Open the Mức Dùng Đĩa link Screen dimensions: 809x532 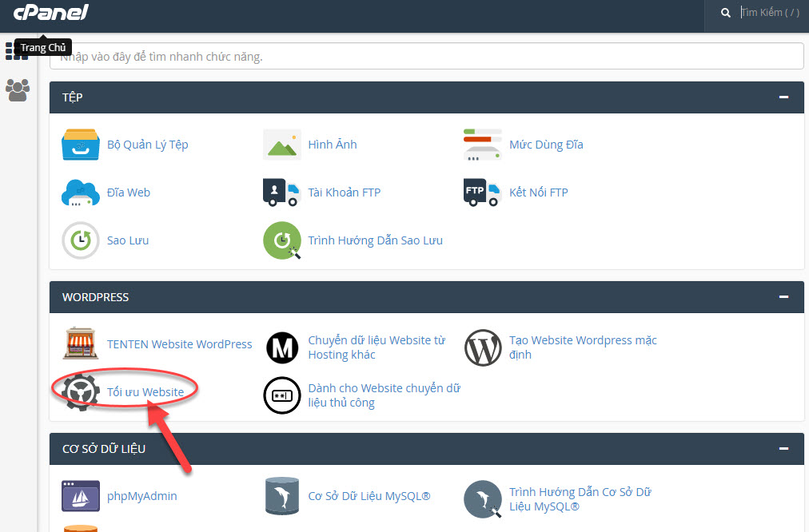click(546, 145)
